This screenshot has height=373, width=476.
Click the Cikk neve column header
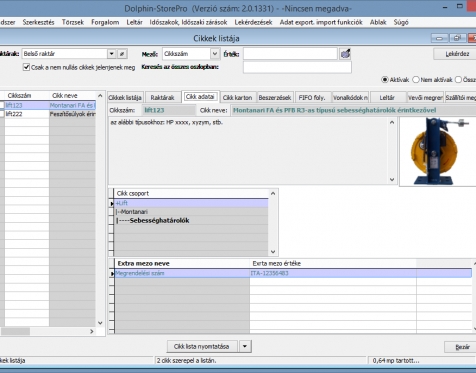tap(73, 96)
